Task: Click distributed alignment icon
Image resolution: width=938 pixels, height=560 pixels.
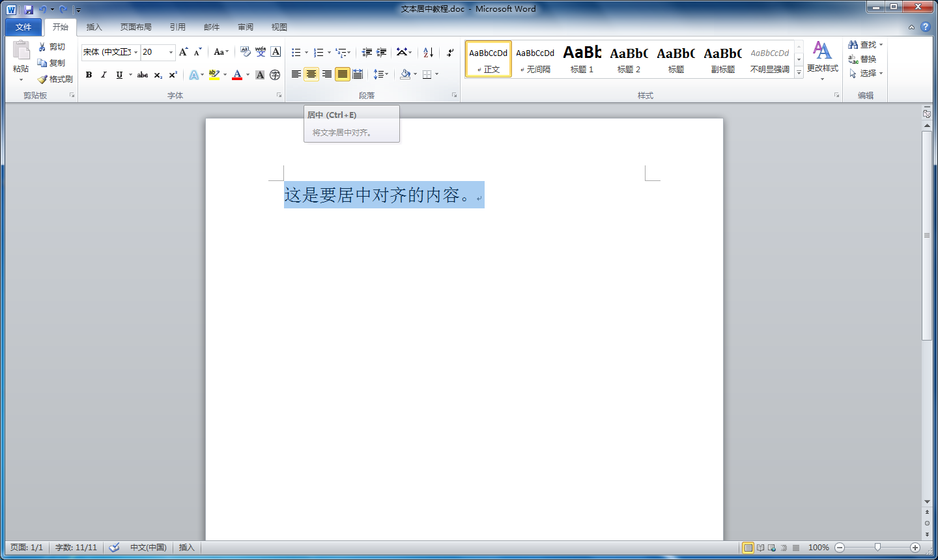Action: click(x=358, y=74)
